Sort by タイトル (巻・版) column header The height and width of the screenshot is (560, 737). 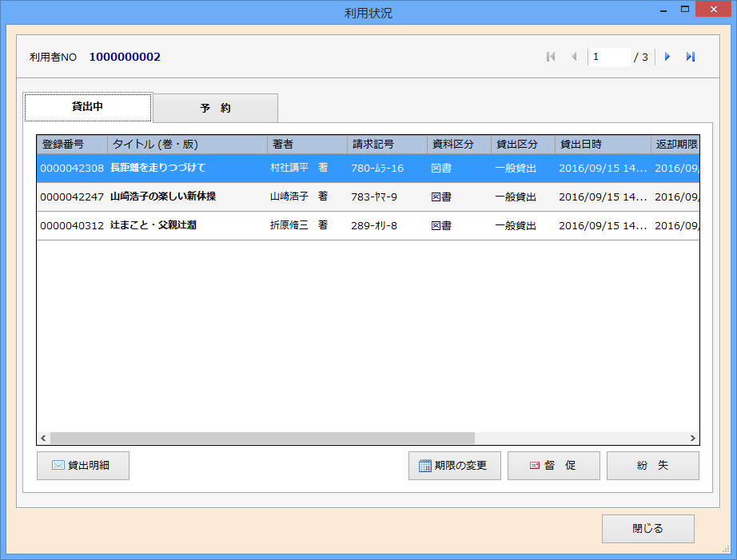[188, 145]
